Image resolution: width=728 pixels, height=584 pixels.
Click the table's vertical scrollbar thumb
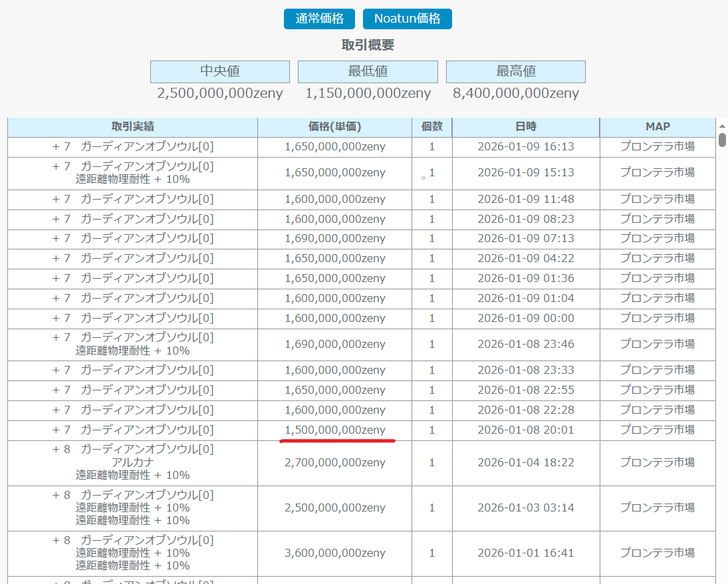[x=722, y=140]
